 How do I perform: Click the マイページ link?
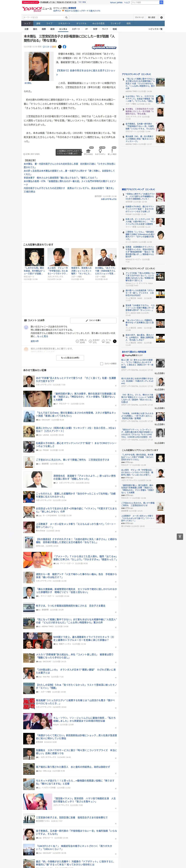[x=139, y=18]
